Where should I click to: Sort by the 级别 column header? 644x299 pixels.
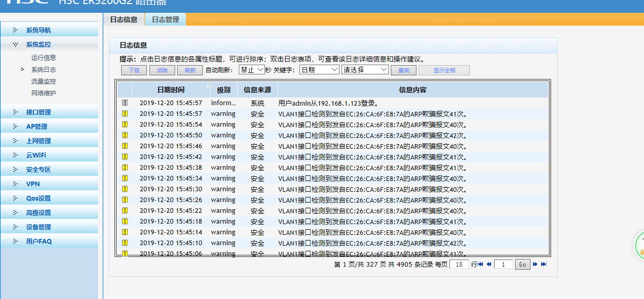pyautogui.click(x=223, y=90)
